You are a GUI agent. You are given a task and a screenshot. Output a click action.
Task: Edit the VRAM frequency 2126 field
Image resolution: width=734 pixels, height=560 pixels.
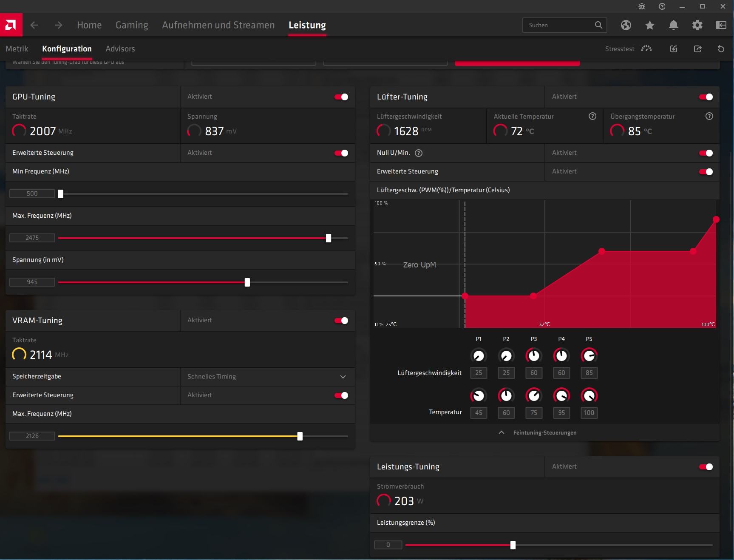tap(32, 436)
